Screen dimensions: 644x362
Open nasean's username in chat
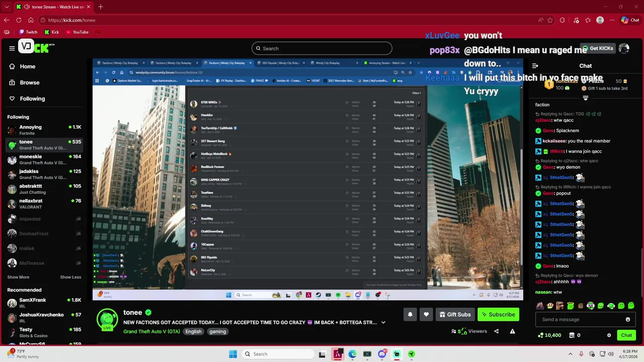click(x=543, y=292)
